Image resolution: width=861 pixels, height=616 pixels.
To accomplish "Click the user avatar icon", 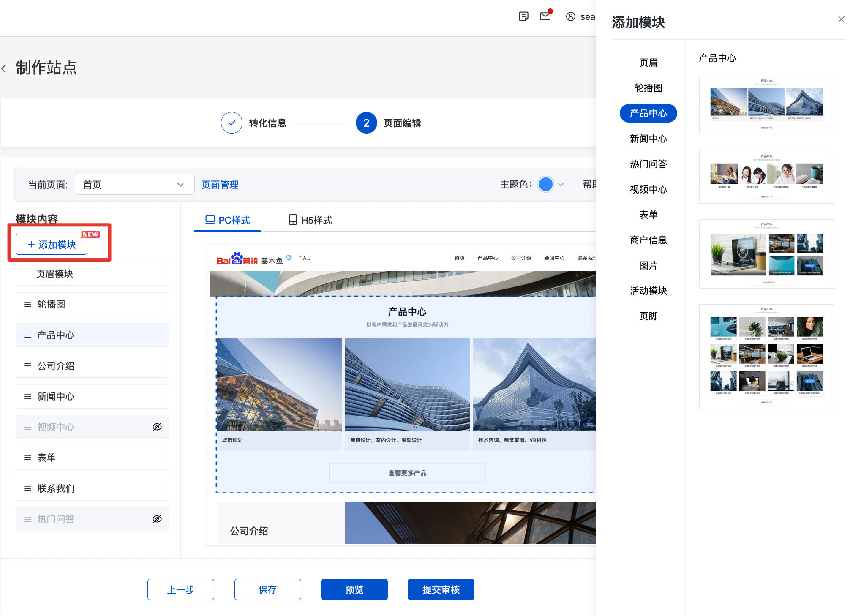I will tap(570, 16).
